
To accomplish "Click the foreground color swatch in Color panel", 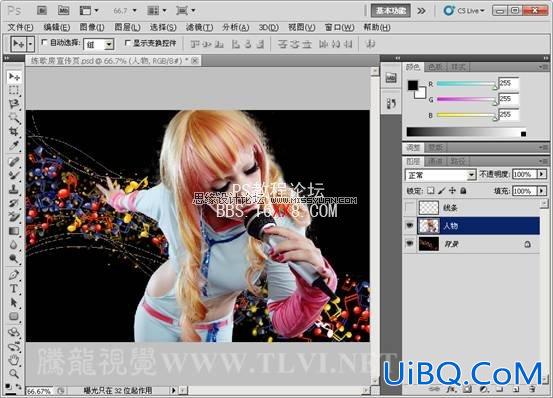I will 413,85.
